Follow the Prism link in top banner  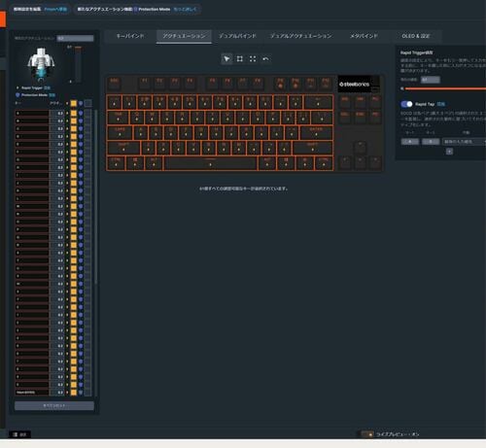click(55, 10)
